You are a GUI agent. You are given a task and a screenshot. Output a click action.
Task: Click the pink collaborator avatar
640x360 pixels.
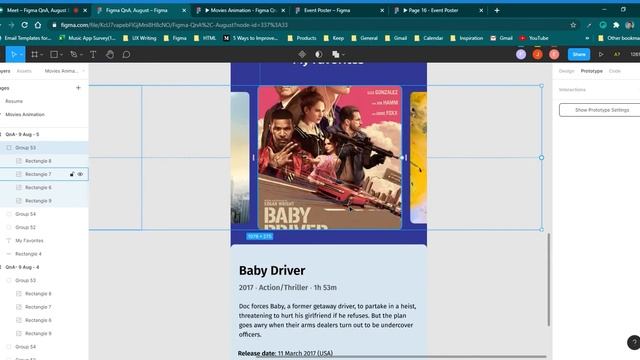(x=554, y=54)
